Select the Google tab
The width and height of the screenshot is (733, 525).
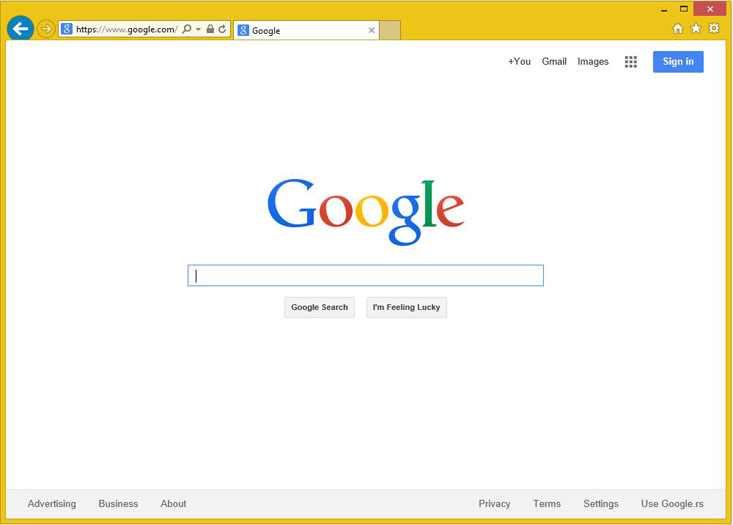tap(306, 30)
